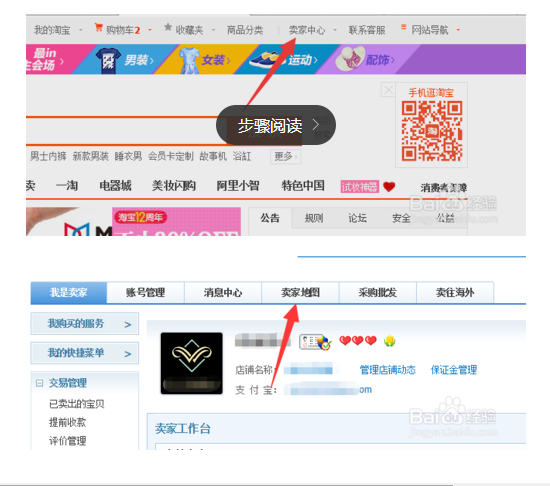Expand 我购买的服务 panel
Viewport: 550px width, 486px height.
coord(85,323)
